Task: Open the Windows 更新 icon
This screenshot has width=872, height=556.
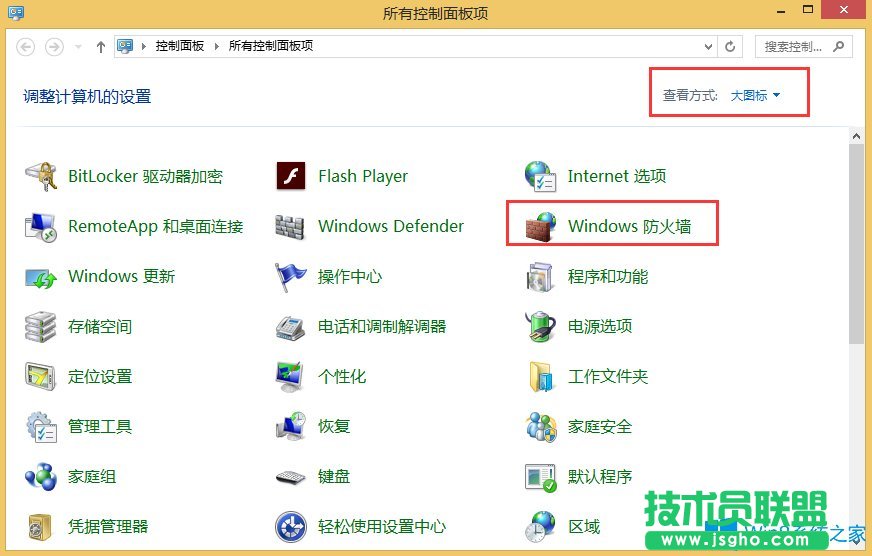Action: [41, 277]
